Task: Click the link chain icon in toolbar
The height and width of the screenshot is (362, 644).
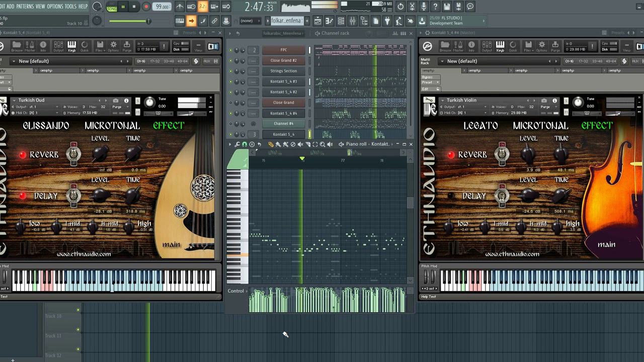Action: (x=214, y=21)
